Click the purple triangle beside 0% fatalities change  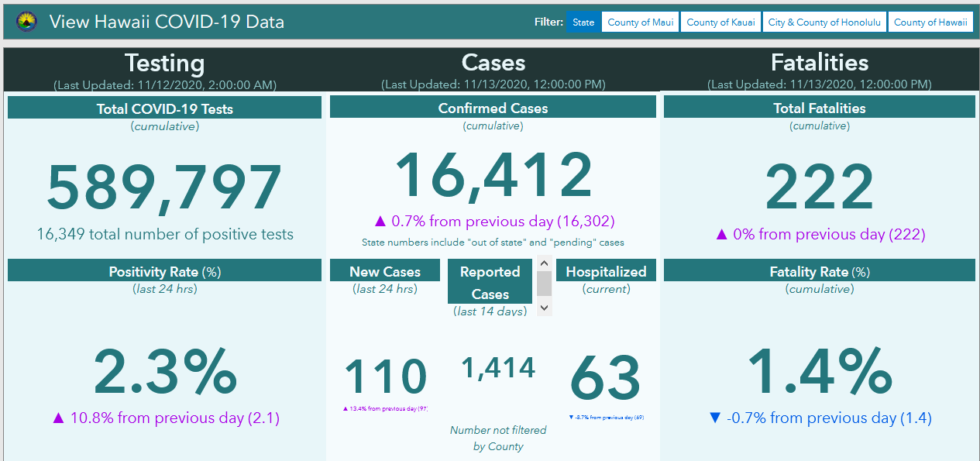[721, 235]
